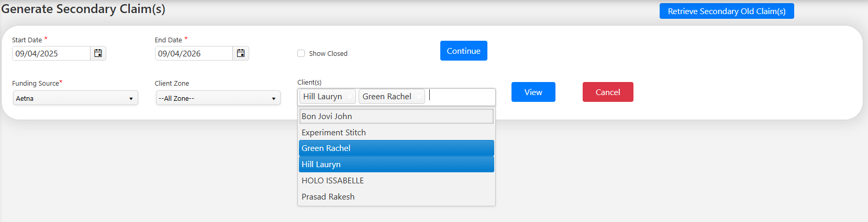
Task: Open the Start Date calendar picker
Action: 98,53
